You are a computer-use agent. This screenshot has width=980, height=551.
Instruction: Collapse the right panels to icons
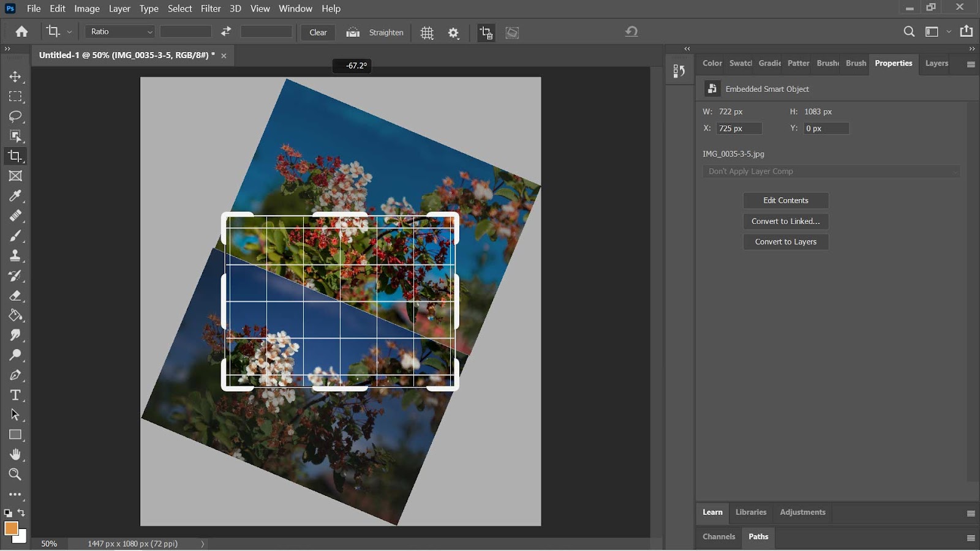point(972,49)
